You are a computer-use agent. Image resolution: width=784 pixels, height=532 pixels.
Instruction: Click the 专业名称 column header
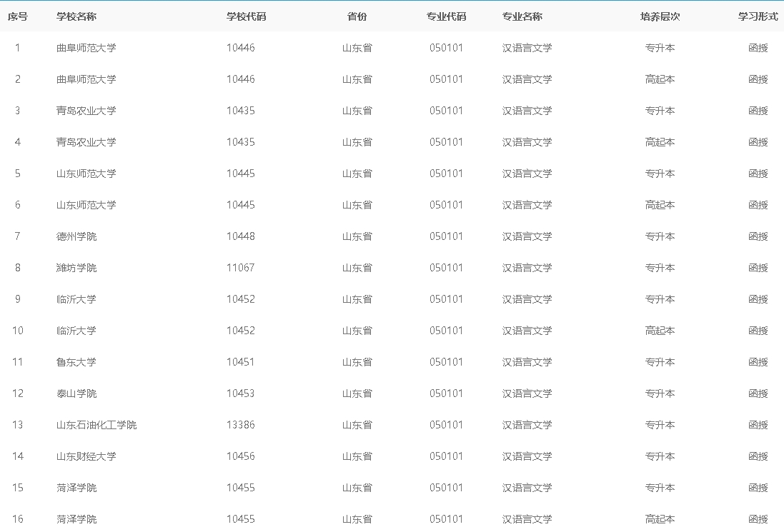click(x=522, y=16)
